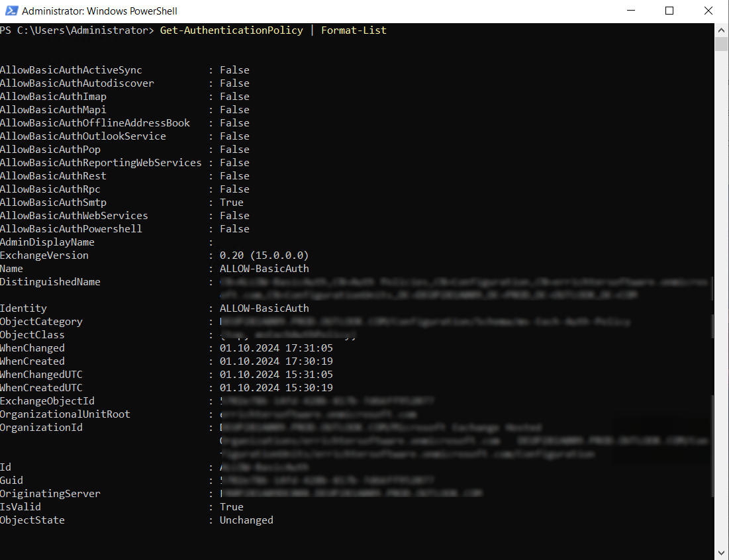Select the AllowBasicAuthOutlookService property name
Image resolution: width=729 pixels, height=560 pixels.
pos(83,136)
